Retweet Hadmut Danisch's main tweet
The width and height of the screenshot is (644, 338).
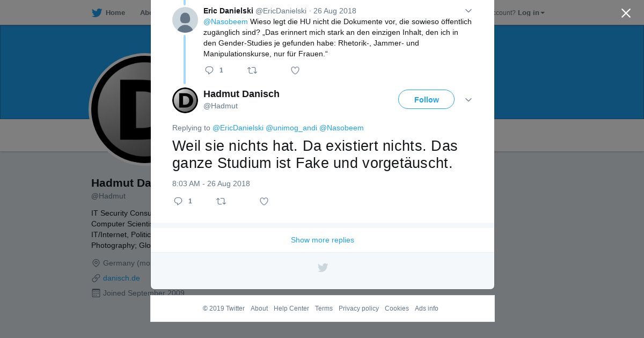(x=221, y=201)
